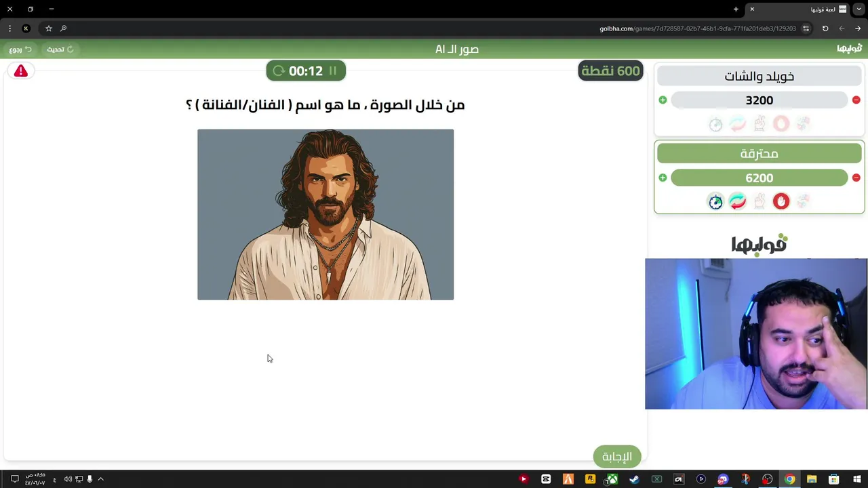This screenshot has width=868, height=488.
Task: Click the 6200 score field
Action: [x=759, y=178]
